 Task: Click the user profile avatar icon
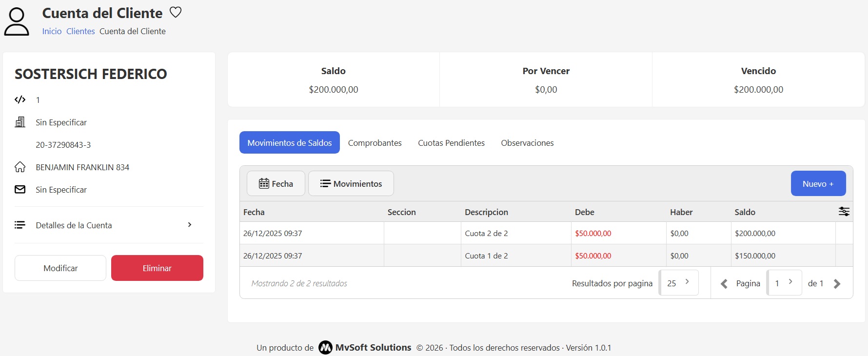(x=17, y=22)
